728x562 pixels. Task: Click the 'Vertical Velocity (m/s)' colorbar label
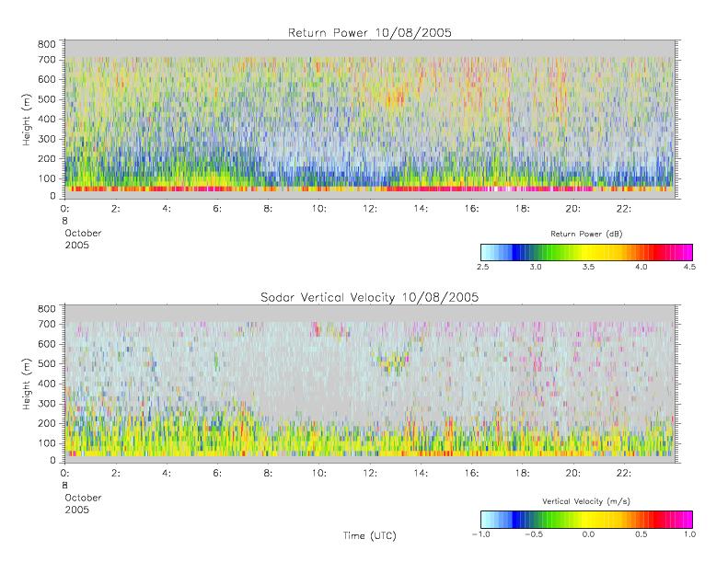coord(586,501)
